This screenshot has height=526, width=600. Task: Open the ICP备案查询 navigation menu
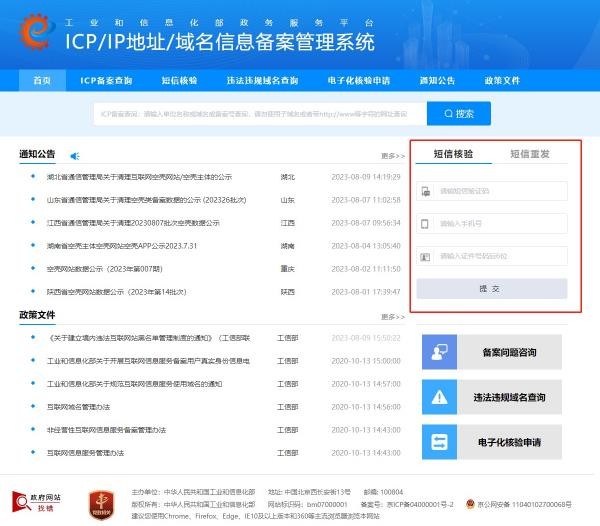107,80
